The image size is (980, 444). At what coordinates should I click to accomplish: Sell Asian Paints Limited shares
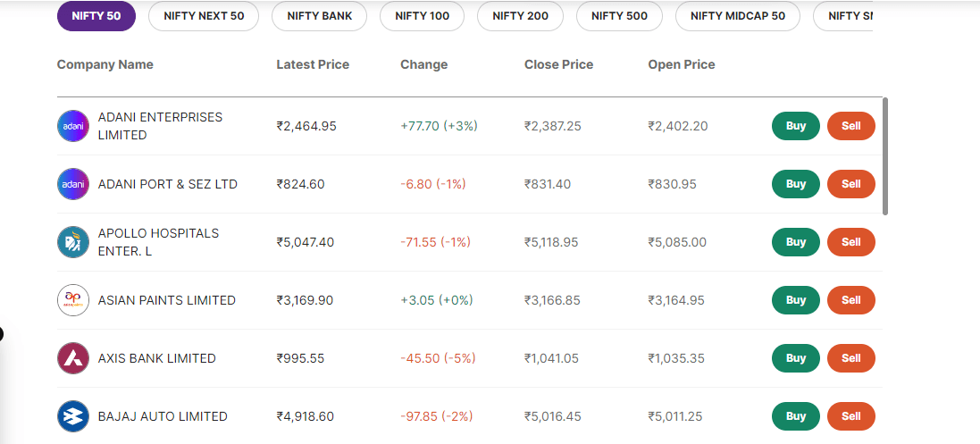click(x=850, y=300)
